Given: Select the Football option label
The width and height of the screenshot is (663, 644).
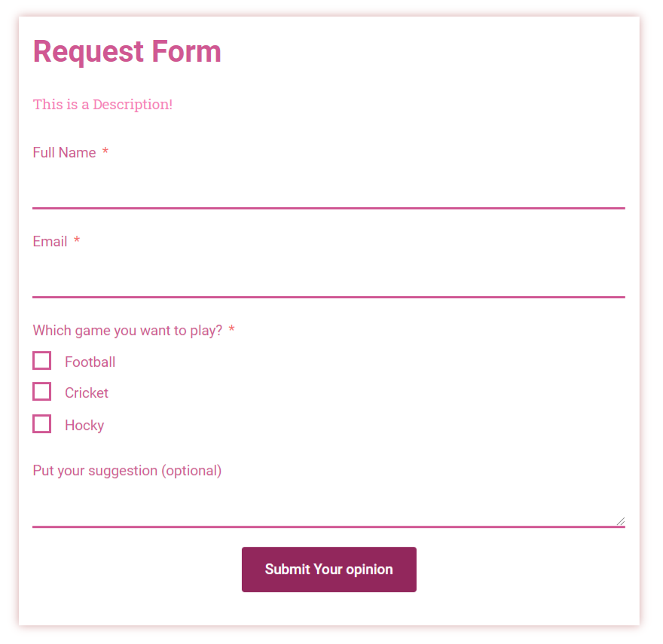Looking at the screenshot, I should click(90, 362).
